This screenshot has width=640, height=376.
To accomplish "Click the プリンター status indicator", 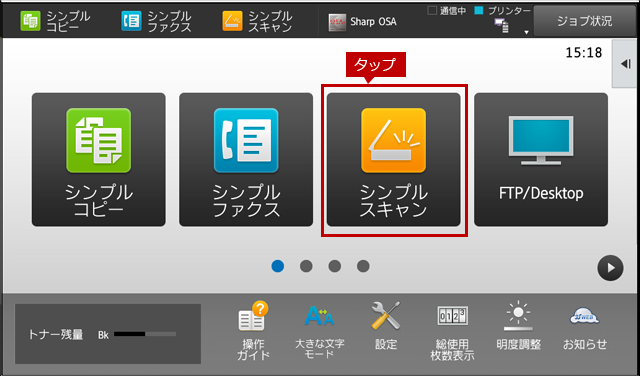I will (503, 11).
